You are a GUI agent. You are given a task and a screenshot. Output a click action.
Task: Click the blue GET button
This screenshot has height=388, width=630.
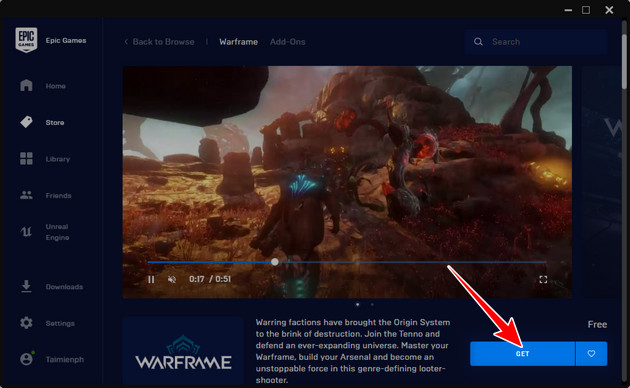tap(522, 353)
